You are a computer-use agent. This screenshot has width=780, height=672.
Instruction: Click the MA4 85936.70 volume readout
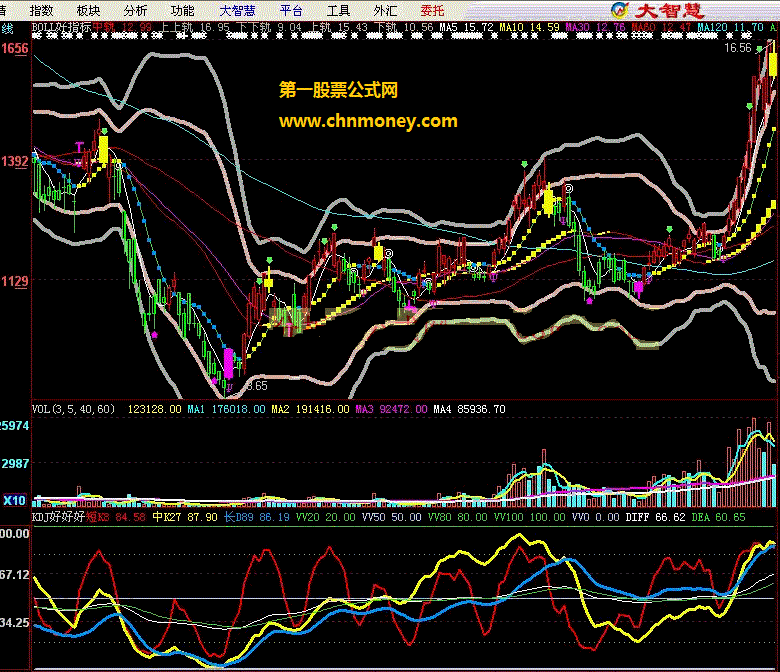[x=470, y=409]
